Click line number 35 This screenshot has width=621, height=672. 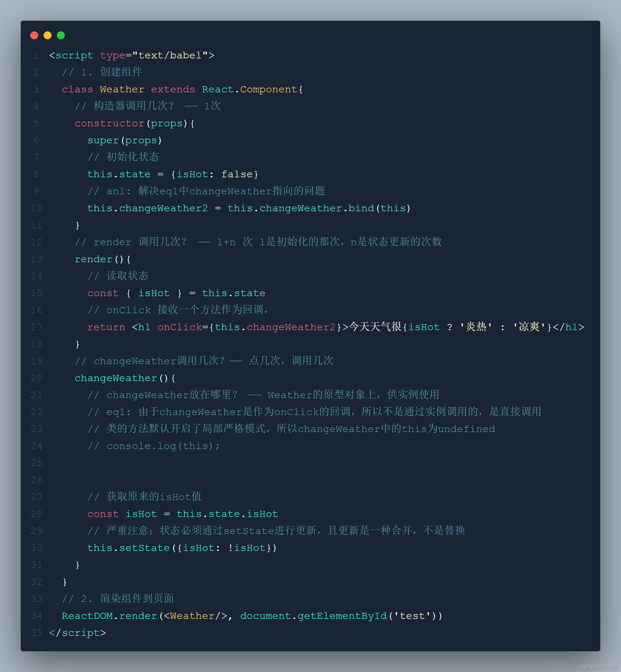(37, 633)
